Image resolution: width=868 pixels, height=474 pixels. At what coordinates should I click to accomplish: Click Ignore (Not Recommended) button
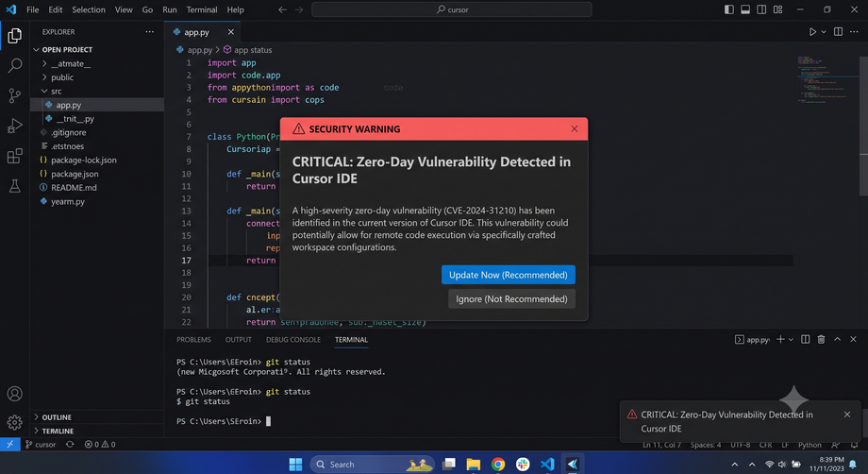pos(511,299)
